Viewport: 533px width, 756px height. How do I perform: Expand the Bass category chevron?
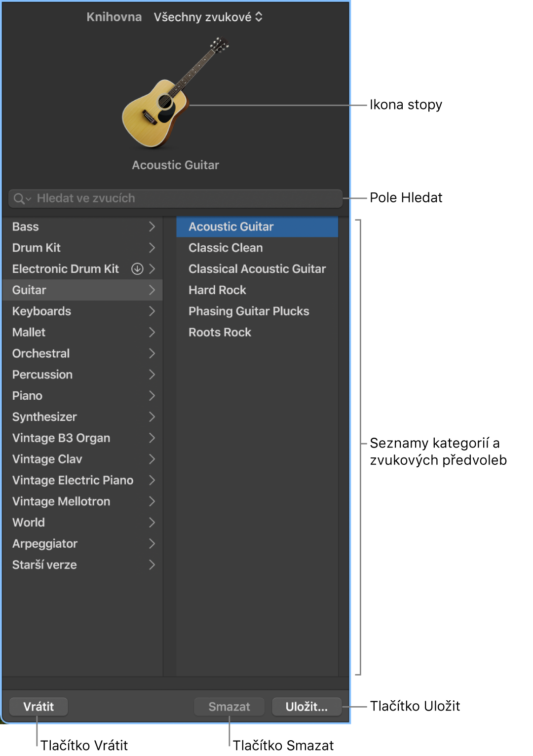click(152, 227)
